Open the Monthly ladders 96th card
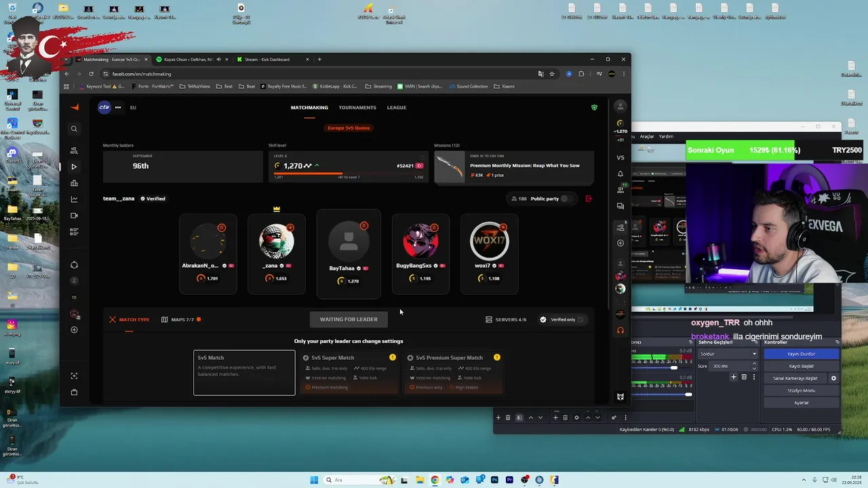868x488 pixels. pyautogui.click(x=182, y=167)
